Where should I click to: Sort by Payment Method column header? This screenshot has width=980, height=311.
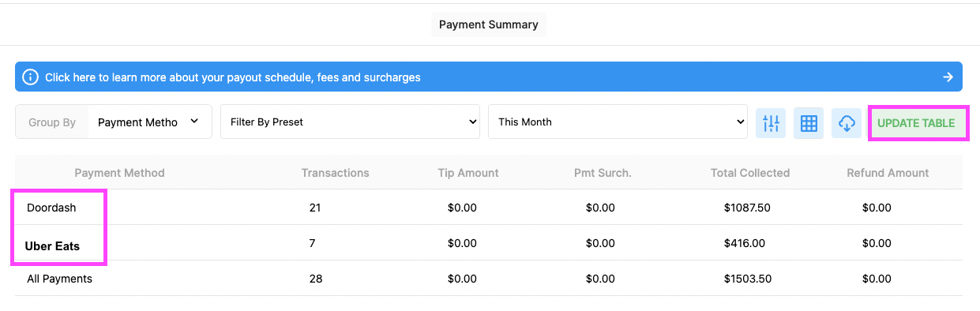point(119,172)
